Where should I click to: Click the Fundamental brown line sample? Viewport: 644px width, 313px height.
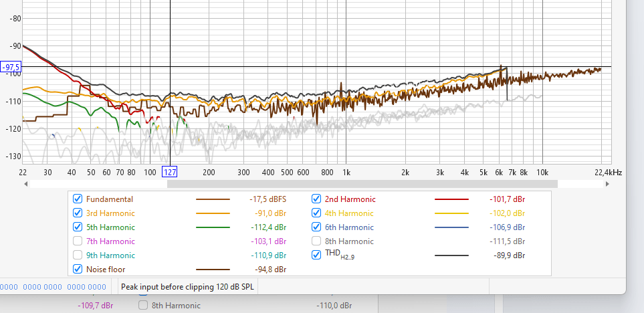click(213, 199)
